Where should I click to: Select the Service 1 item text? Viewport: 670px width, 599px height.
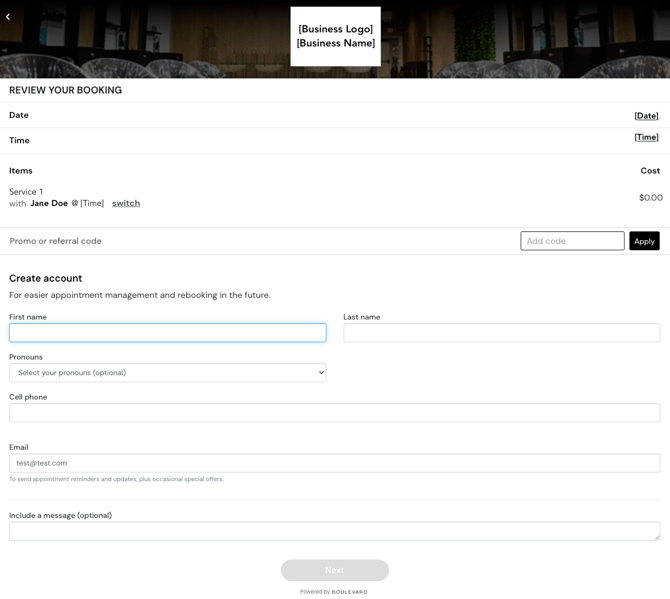pyautogui.click(x=26, y=192)
